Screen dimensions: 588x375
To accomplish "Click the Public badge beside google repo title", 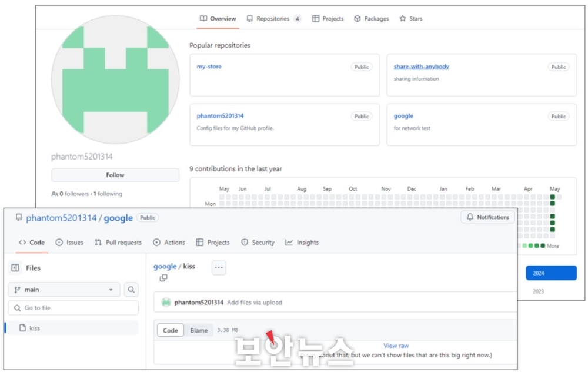I will pyautogui.click(x=148, y=217).
